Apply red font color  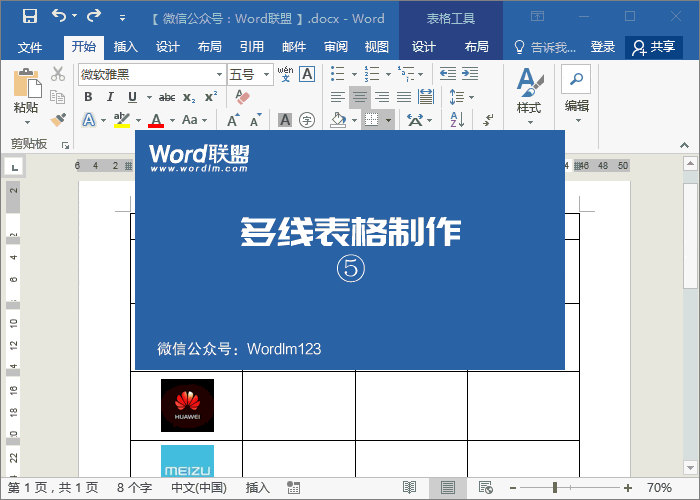click(156, 120)
